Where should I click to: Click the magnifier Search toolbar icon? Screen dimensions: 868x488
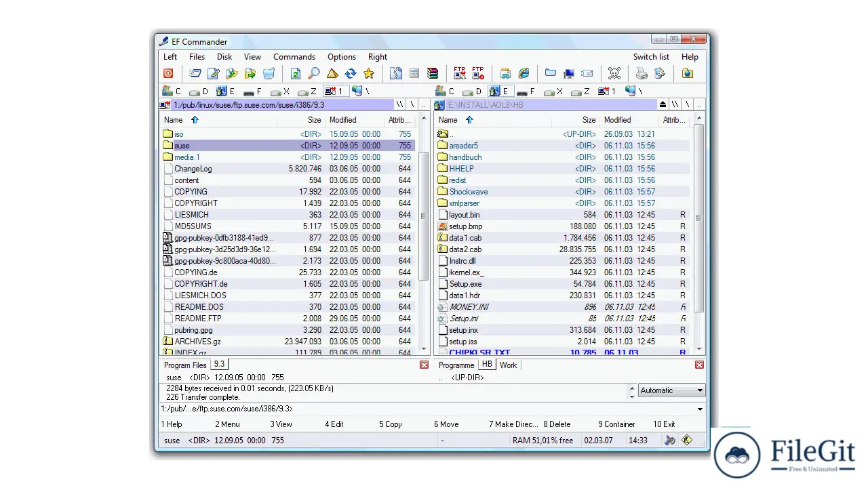tap(314, 73)
